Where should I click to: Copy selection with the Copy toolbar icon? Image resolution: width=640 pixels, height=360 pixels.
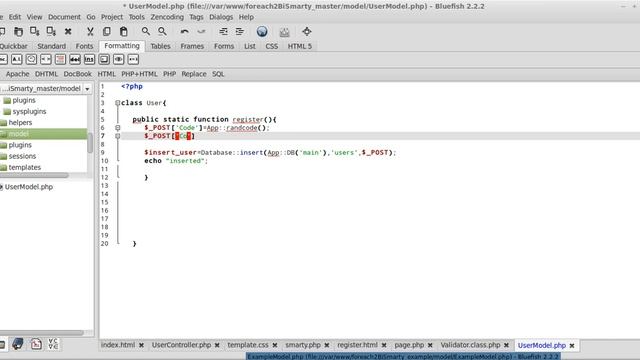pos(107,31)
